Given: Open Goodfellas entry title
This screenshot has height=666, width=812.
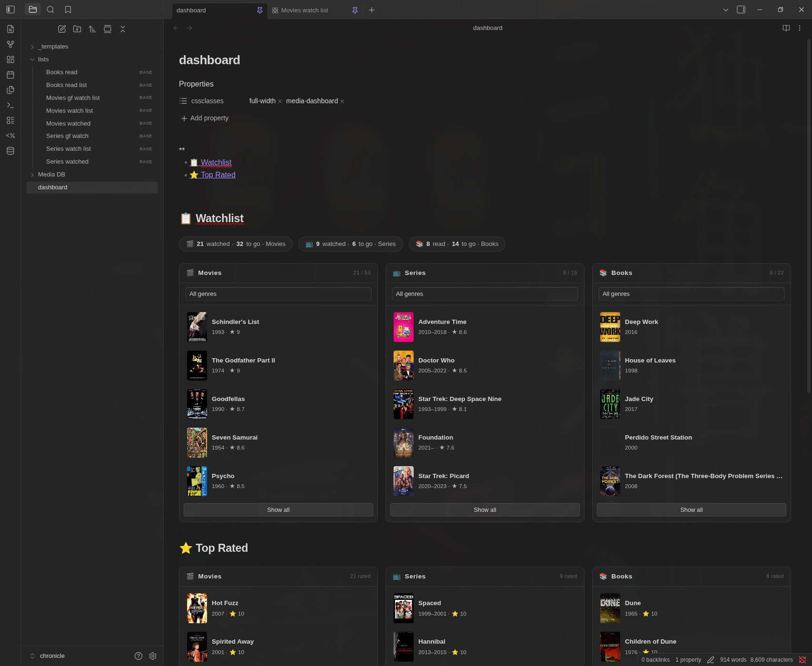Looking at the screenshot, I should (x=228, y=399).
